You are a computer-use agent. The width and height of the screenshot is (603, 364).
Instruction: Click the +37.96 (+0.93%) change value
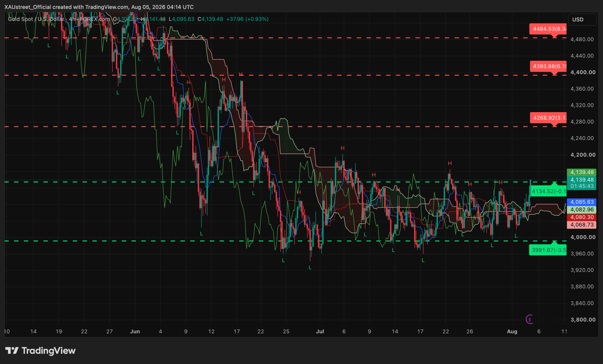tap(247, 19)
